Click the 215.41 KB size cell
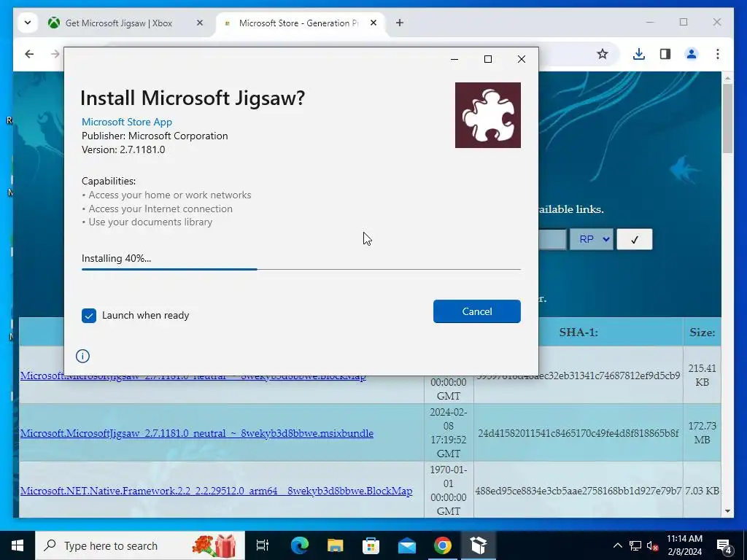This screenshot has height=560, width=747. [x=703, y=375]
